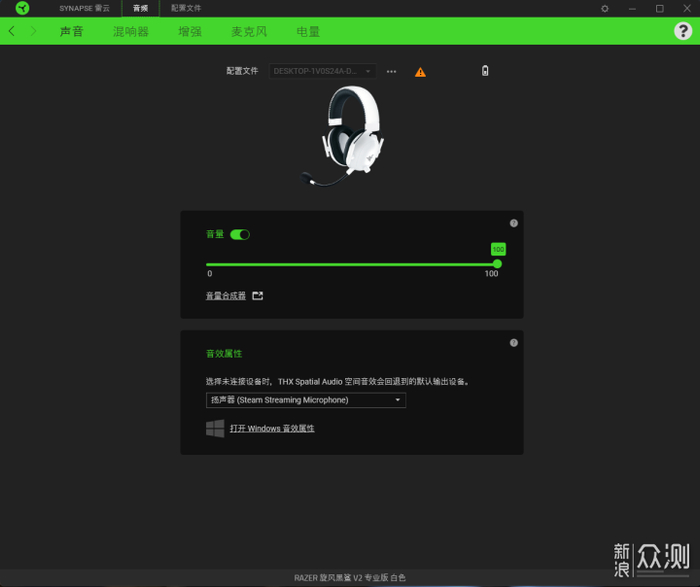This screenshot has height=587, width=700.
Task: Maximize the Synapse window
Action: coord(659,8)
